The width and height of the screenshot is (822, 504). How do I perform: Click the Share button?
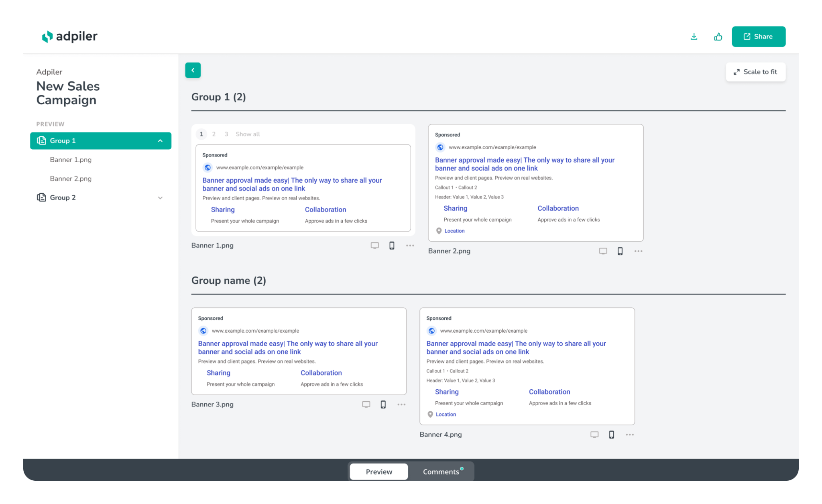pos(758,37)
